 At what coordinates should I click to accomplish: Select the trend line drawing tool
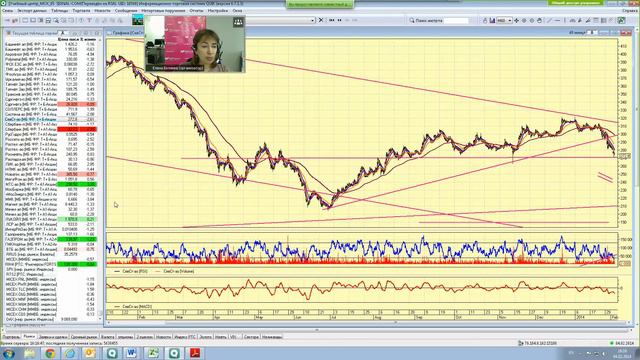click(x=550, y=20)
